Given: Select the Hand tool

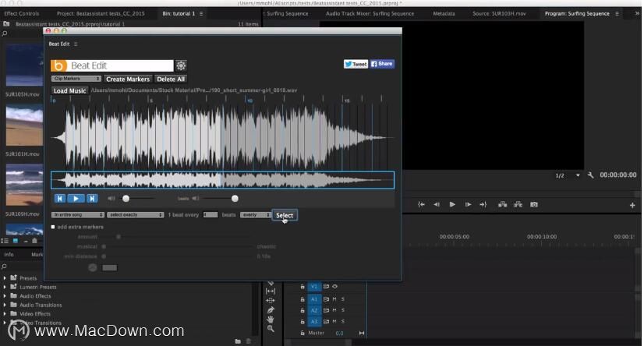Looking at the screenshot, I should point(271,320).
